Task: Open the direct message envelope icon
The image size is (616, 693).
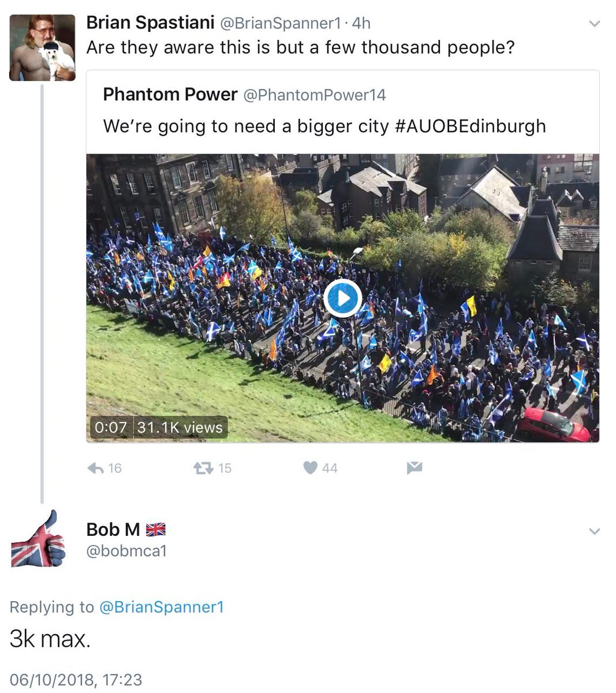Action: pyautogui.click(x=415, y=468)
